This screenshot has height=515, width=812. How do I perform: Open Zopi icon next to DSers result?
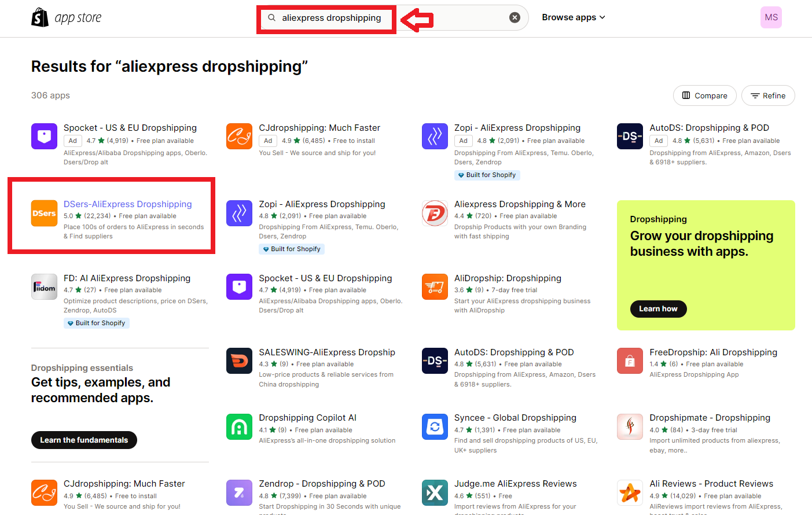point(239,213)
